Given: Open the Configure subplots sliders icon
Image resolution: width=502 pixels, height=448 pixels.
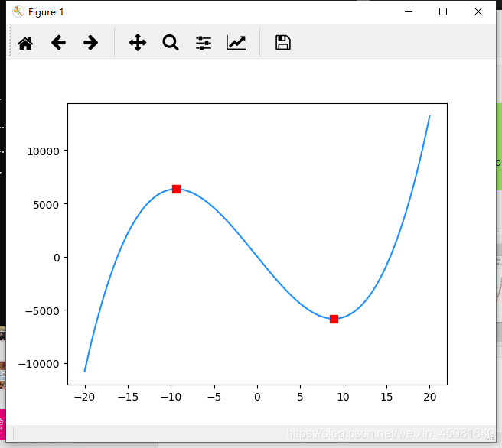Looking at the screenshot, I should point(204,43).
